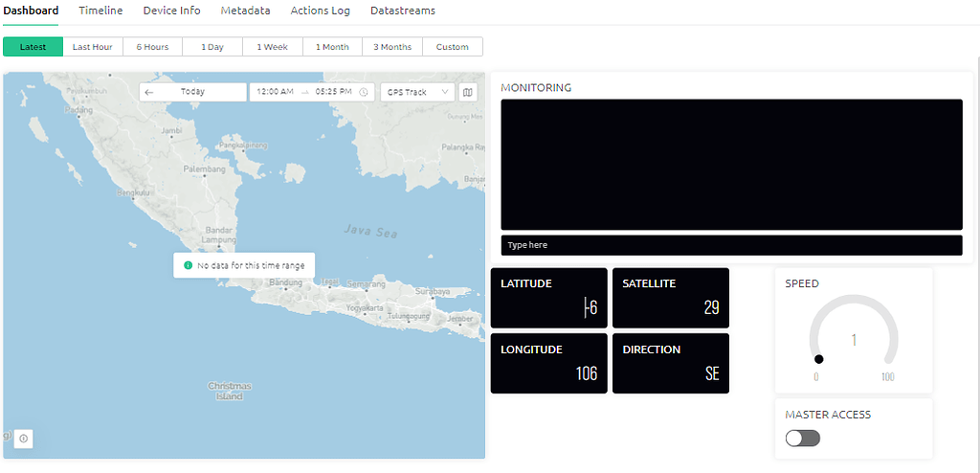Click Yogyakarta label on map

(365, 308)
